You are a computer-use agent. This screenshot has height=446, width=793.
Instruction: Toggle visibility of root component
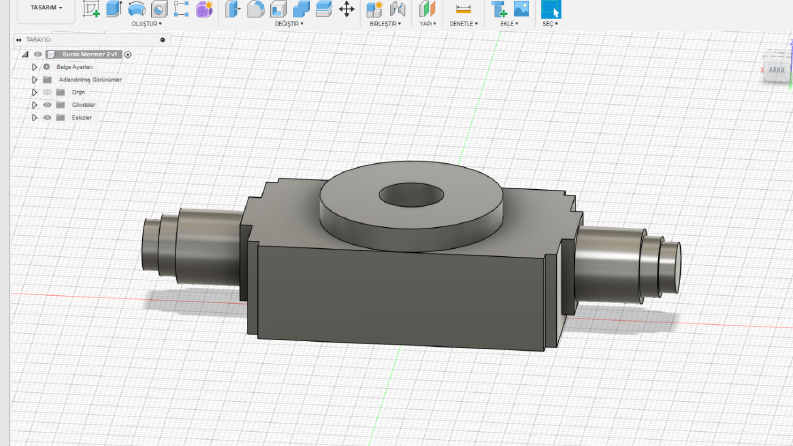[x=38, y=54]
